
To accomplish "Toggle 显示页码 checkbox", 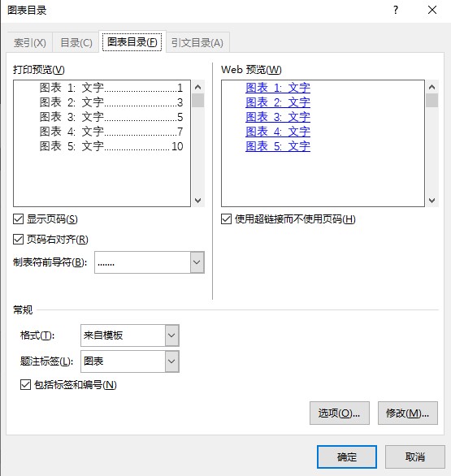I will pos(18,219).
